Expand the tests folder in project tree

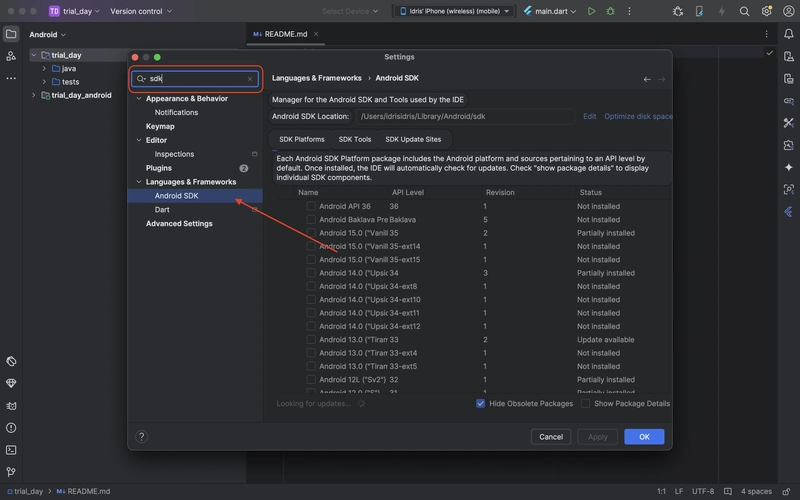(44, 82)
